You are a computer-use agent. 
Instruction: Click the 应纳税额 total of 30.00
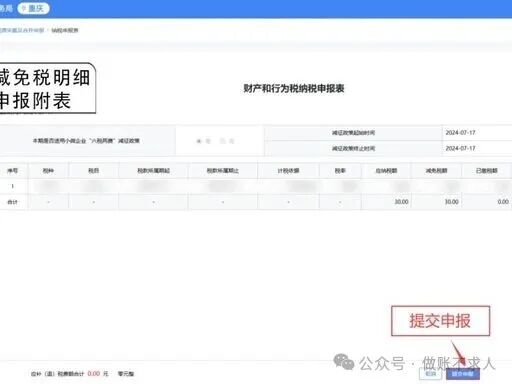(401, 202)
